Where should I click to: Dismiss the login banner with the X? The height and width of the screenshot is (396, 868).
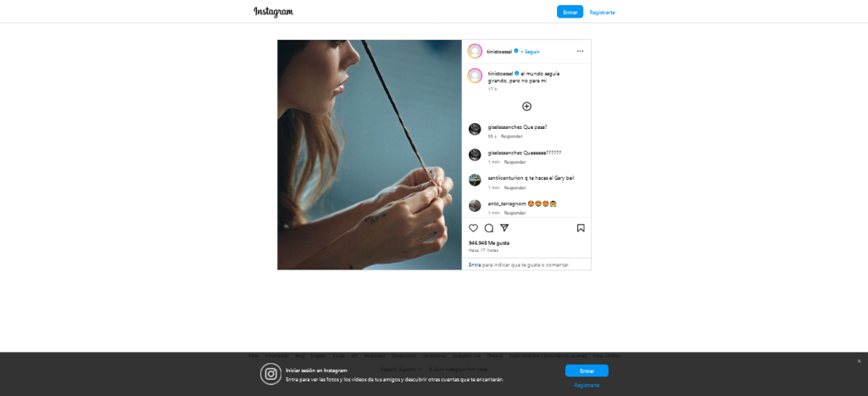click(860, 361)
